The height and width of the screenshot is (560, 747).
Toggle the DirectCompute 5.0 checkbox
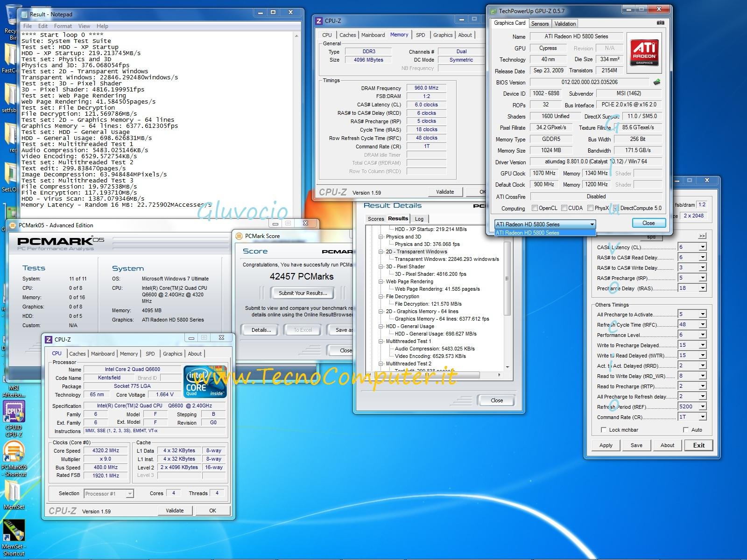point(616,208)
